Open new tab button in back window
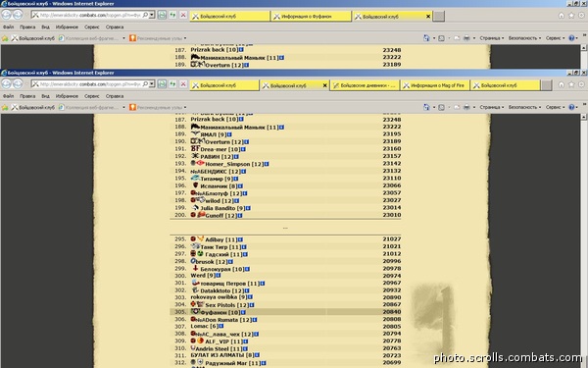Screen dimensions: 588x368 pos(439,17)
